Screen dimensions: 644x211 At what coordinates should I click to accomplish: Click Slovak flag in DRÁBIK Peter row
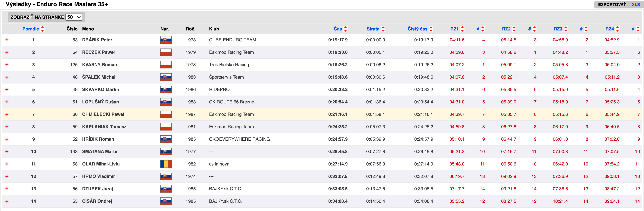[x=166, y=40]
